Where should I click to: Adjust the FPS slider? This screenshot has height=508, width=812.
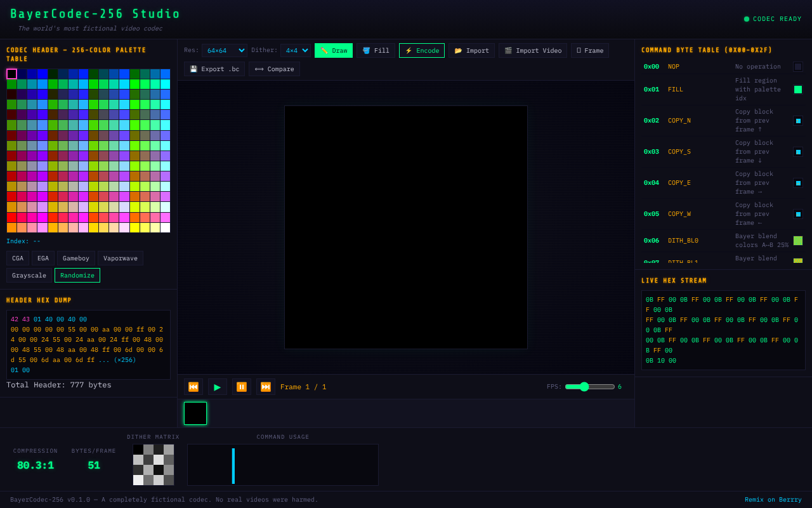click(x=590, y=387)
